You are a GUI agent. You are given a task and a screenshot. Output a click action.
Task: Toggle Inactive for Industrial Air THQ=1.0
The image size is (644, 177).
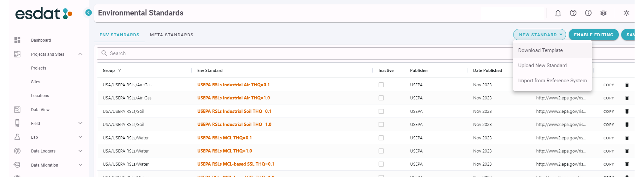click(381, 98)
